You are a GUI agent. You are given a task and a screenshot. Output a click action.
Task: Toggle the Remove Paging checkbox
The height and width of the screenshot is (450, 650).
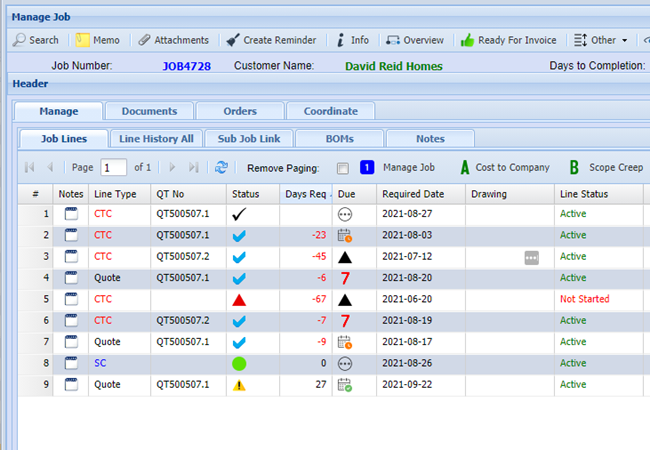pyautogui.click(x=343, y=168)
